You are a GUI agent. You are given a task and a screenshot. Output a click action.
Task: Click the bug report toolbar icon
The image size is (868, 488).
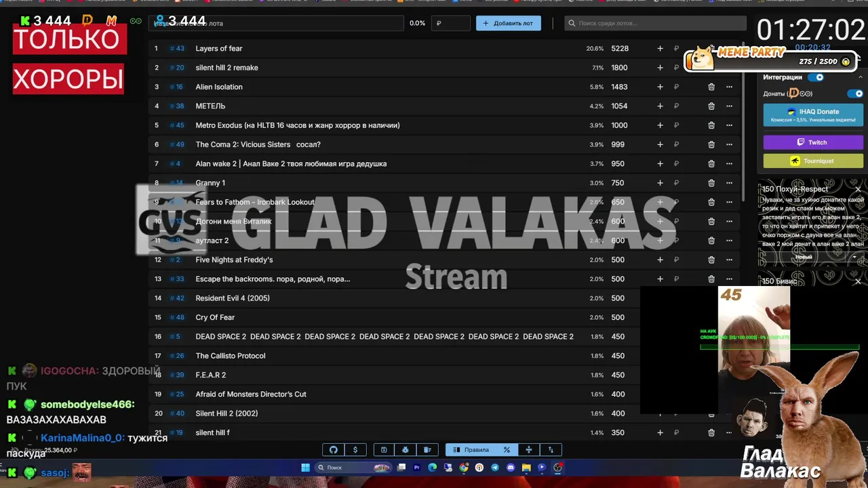coord(406,450)
